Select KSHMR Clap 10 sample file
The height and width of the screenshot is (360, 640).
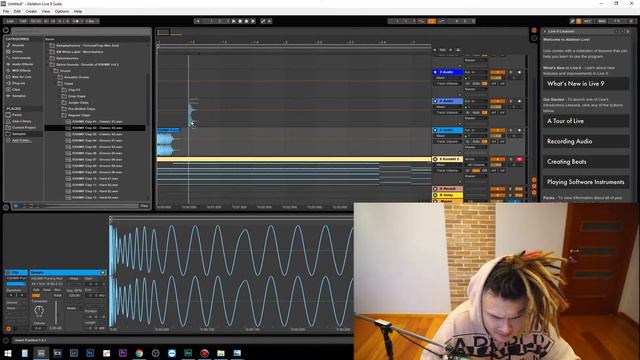pos(95,178)
